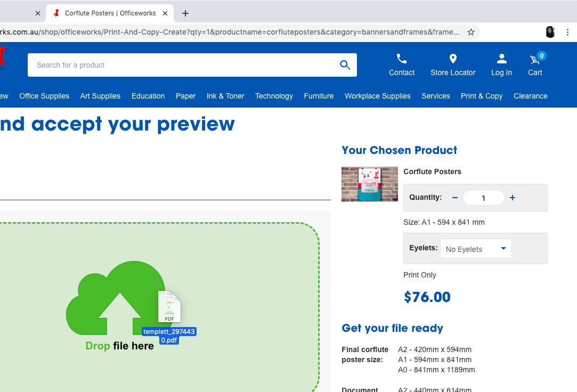This screenshot has height=392, width=577.
Task: Click the Log In link text
Action: 501,72
